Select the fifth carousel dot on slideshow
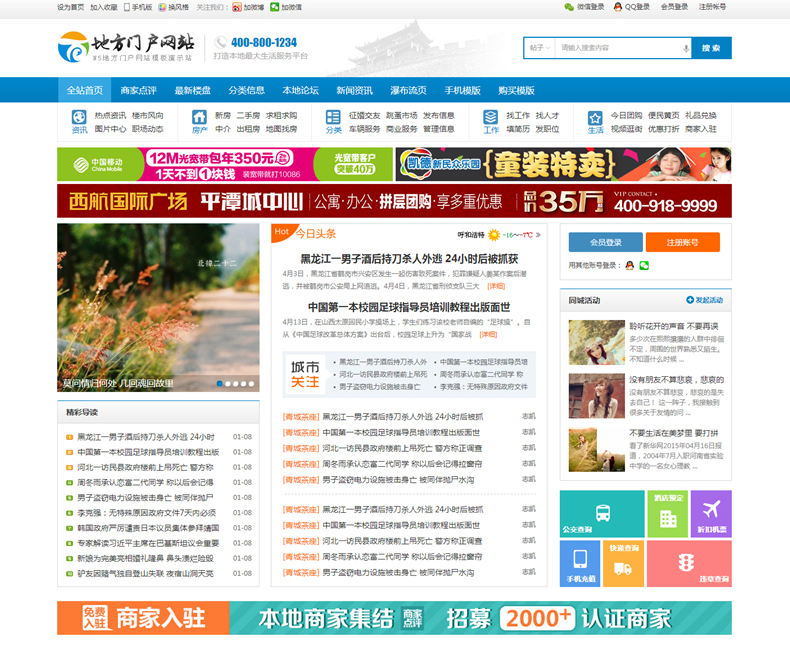Screen dimensions: 790x645 [251, 383]
